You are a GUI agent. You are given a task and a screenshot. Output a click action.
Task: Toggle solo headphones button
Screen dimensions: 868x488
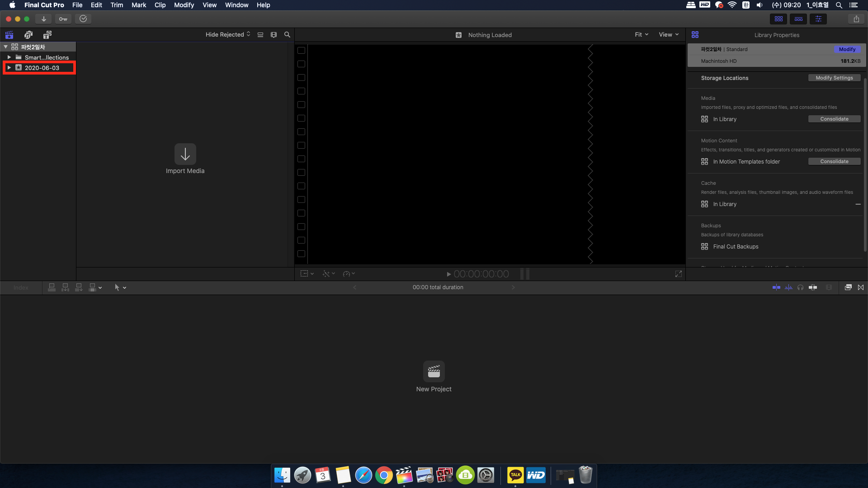click(801, 287)
